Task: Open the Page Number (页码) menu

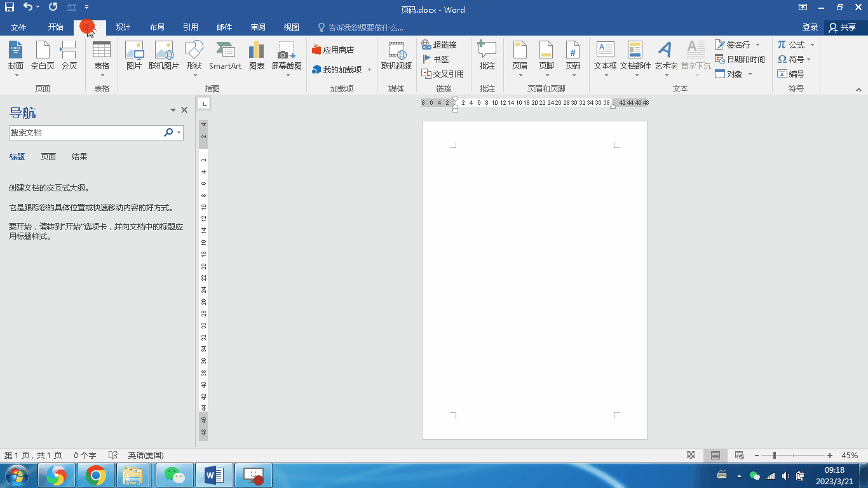Action: pos(573,58)
